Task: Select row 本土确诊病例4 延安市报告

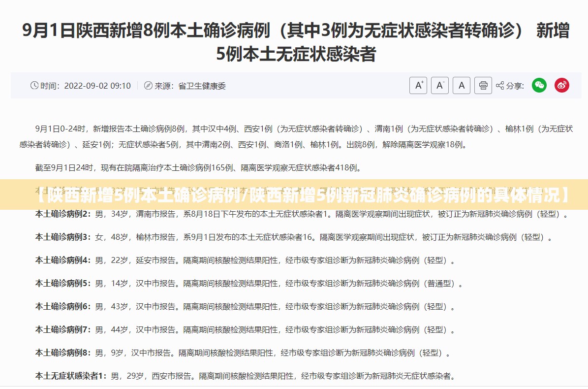Action: 246,260
